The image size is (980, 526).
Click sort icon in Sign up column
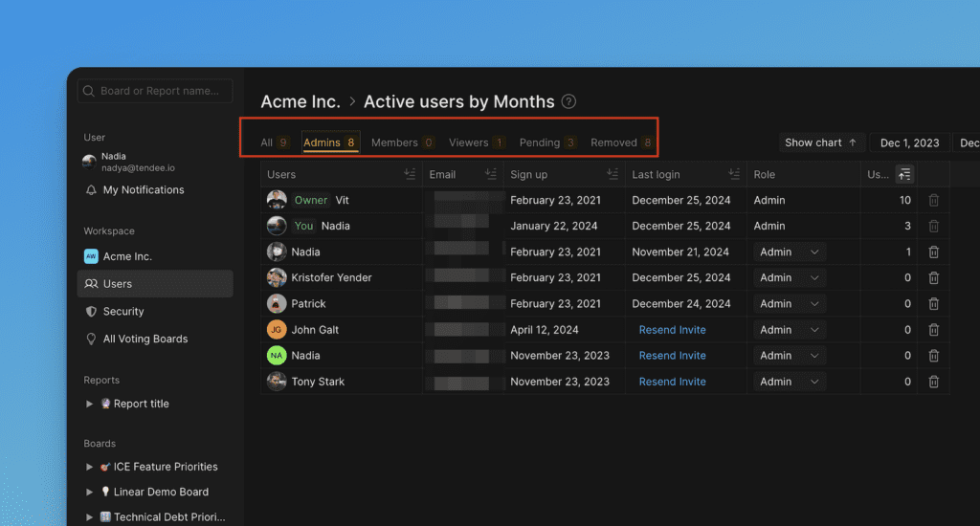(x=612, y=174)
